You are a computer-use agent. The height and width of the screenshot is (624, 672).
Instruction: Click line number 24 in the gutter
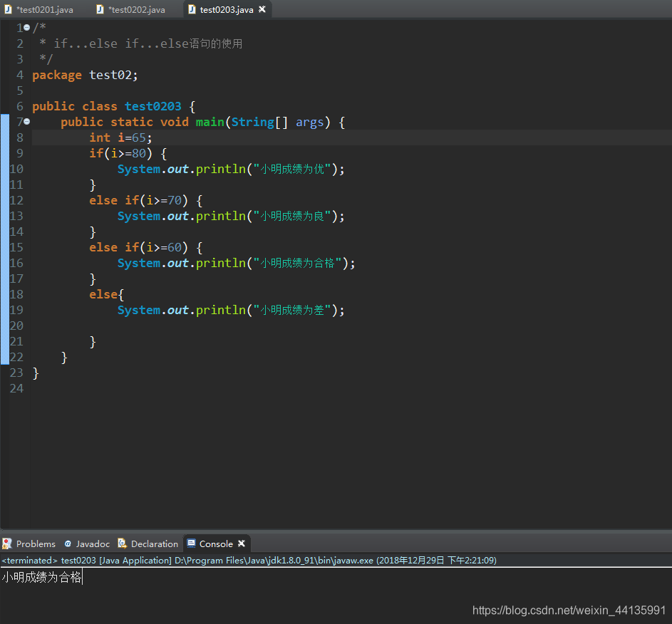point(16,388)
